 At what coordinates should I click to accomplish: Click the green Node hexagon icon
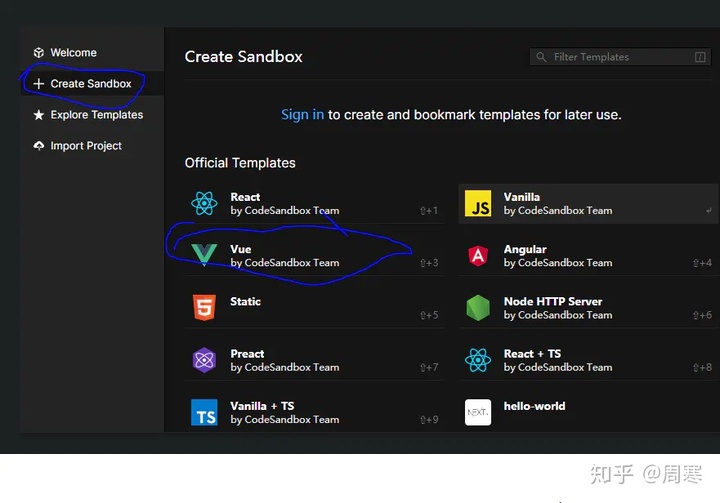click(478, 308)
